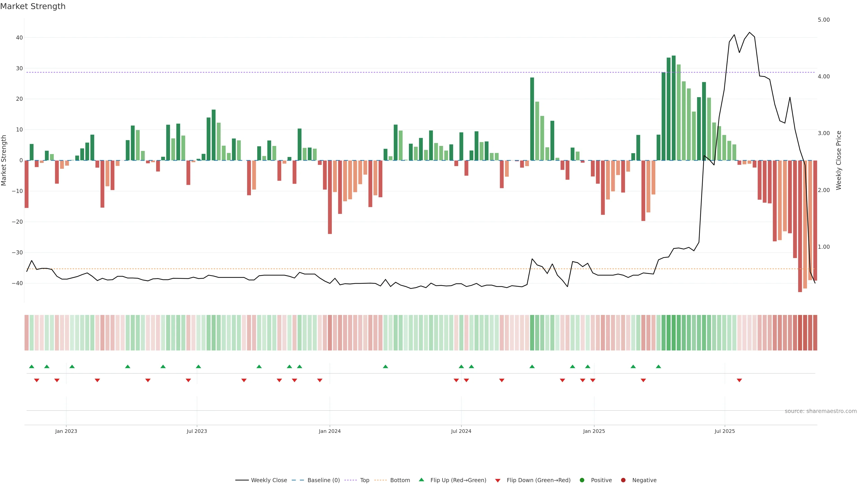868x488 pixels.
Task: Click the Flip Up green triangle legend icon
Action: [421, 480]
